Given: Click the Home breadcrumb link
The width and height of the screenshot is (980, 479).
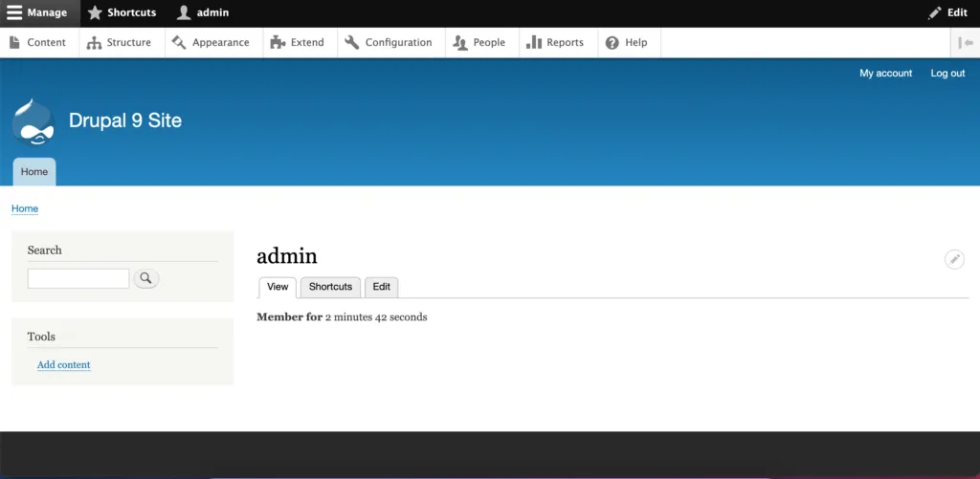Looking at the screenshot, I should click(x=25, y=208).
